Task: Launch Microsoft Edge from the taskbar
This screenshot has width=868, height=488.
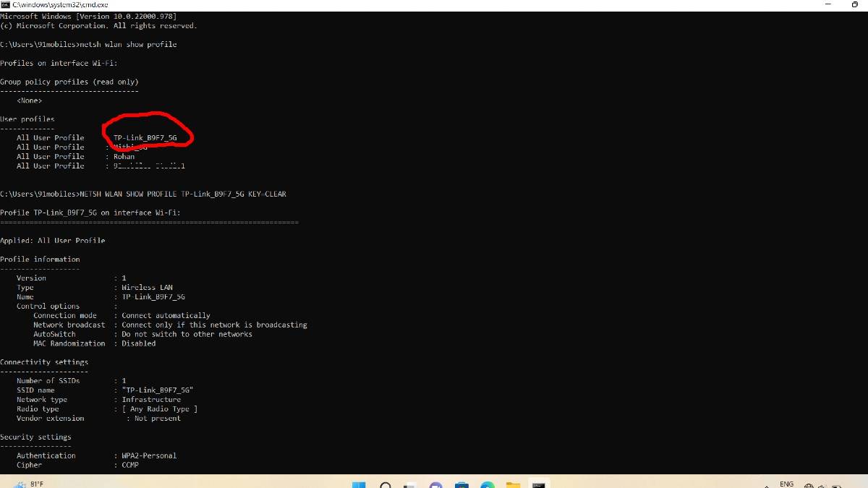Action: click(x=487, y=485)
